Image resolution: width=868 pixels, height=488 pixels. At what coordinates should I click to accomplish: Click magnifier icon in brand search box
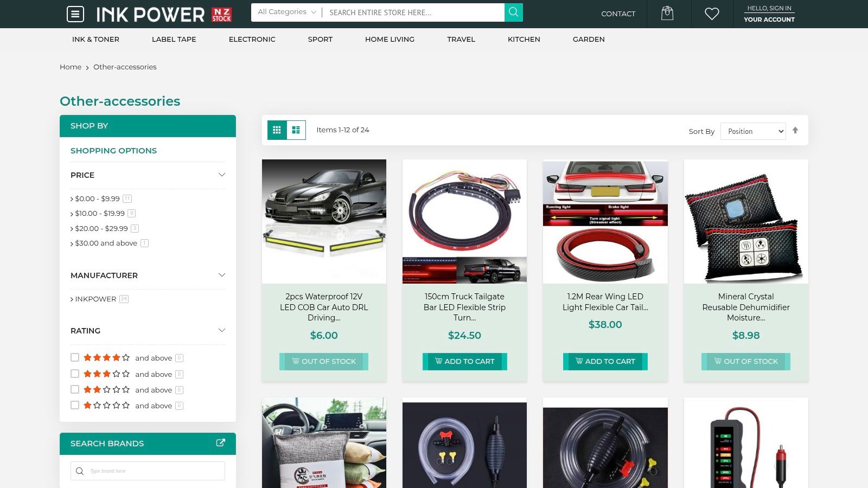point(80,471)
